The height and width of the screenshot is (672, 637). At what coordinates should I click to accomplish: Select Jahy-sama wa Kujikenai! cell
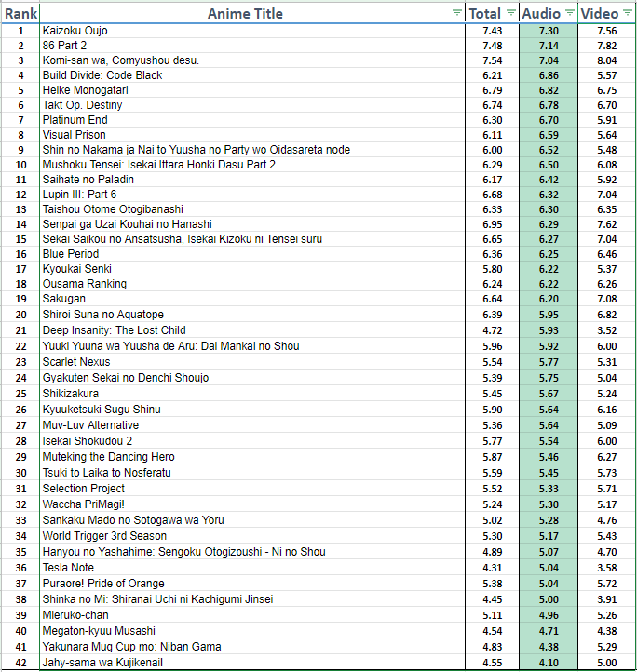[x=252, y=663]
